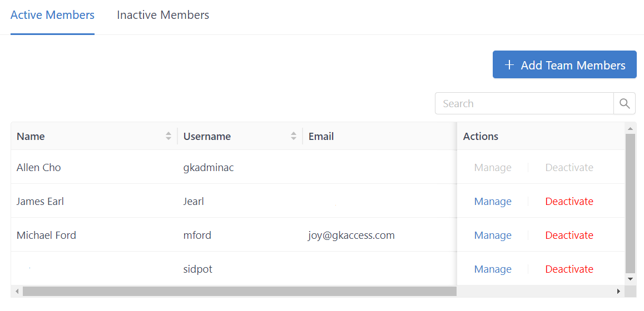The image size is (644, 311).
Task: Select the joy@gkaccess.com email cell
Action: [x=351, y=235]
